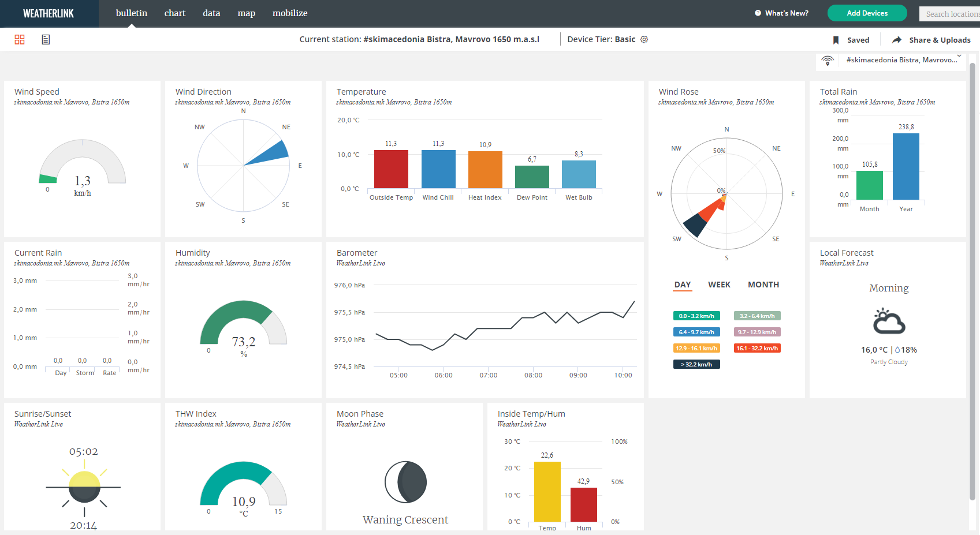Click the What's New question mark icon
This screenshot has width=980, height=535.
coord(758,13)
